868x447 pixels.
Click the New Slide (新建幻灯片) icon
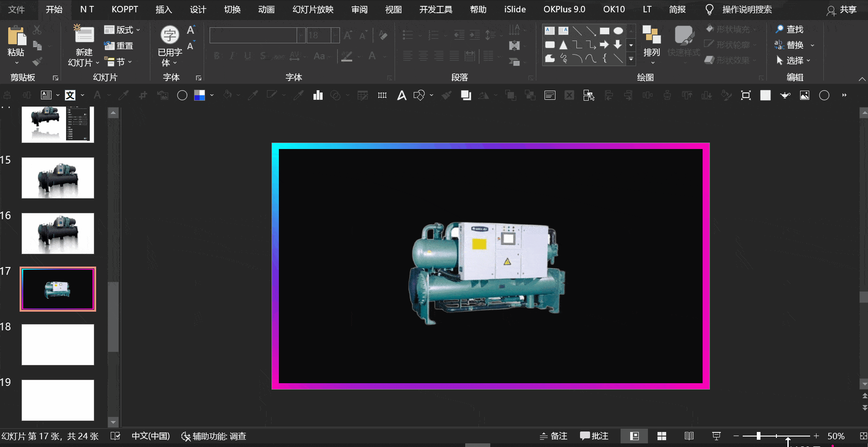point(84,35)
